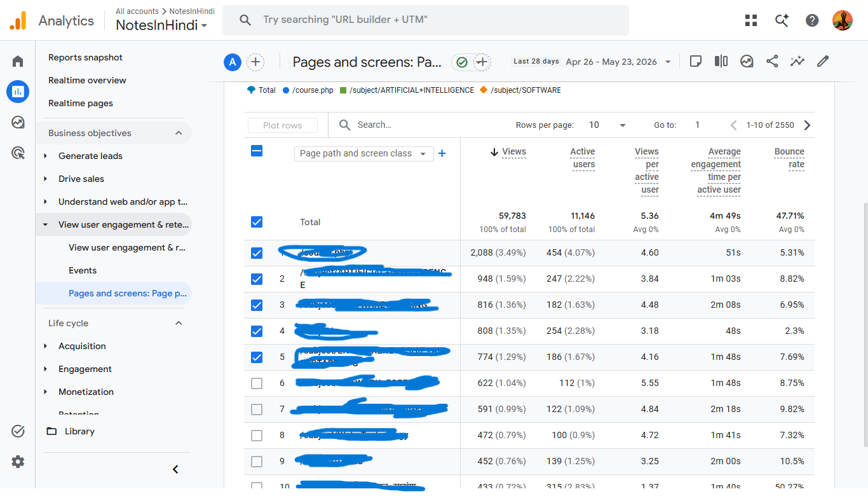
Task: Uncheck the Total row checkbox
Action: pyautogui.click(x=257, y=222)
